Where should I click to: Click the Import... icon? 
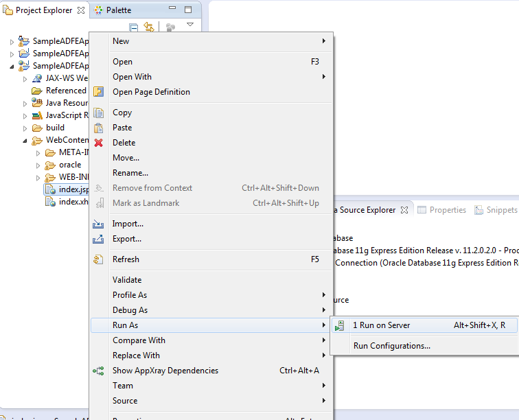click(98, 224)
